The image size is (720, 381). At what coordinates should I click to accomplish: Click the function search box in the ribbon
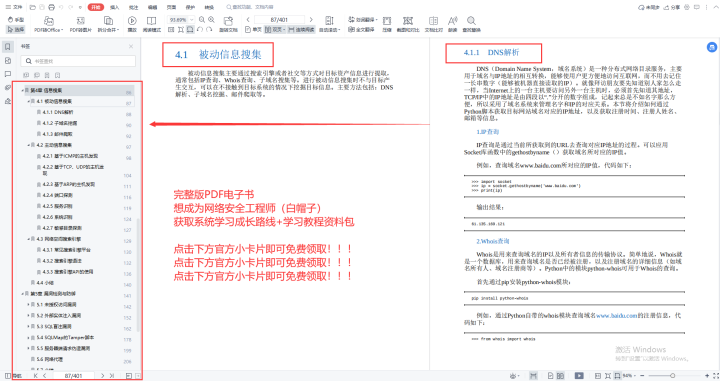[250, 7]
